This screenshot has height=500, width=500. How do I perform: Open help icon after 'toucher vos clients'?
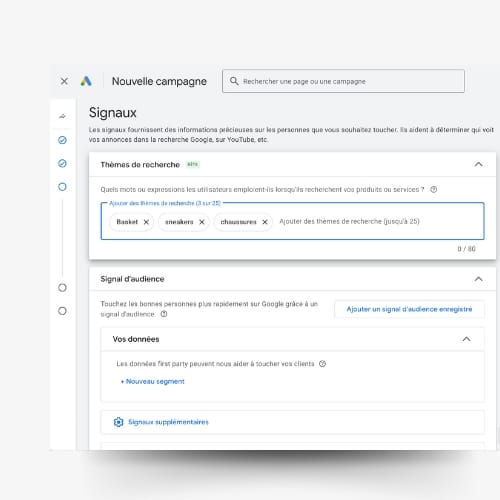tap(322, 364)
